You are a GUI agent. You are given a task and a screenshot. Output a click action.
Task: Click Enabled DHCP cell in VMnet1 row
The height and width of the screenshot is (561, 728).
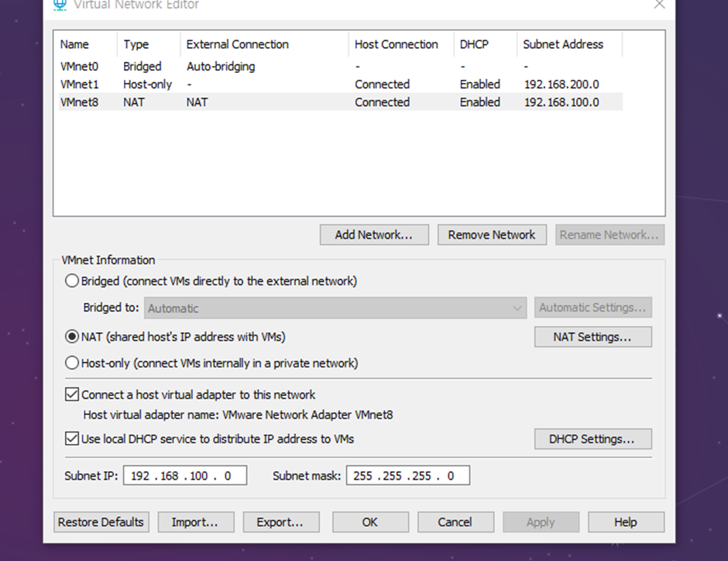click(x=479, y=84)
